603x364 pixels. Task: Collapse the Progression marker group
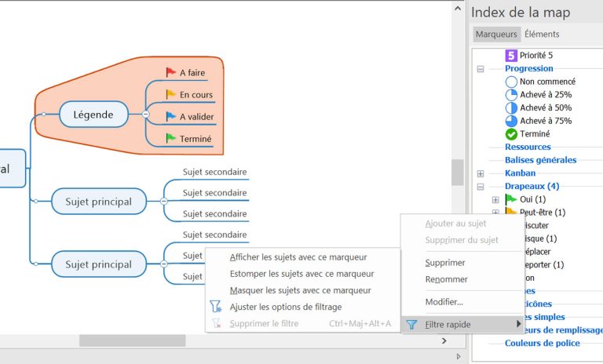(x=480, y=69)
